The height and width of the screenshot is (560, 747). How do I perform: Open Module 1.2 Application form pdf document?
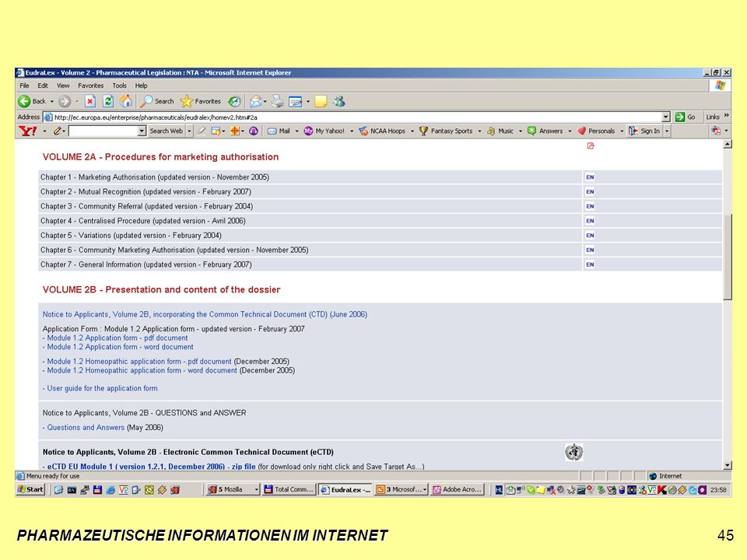tap(117, 338)
